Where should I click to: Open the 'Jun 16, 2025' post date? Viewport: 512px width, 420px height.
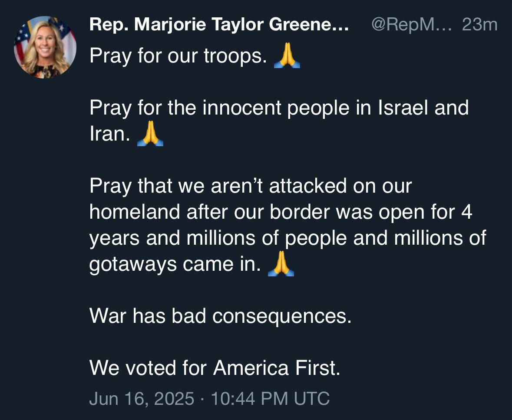pos(141,398)
